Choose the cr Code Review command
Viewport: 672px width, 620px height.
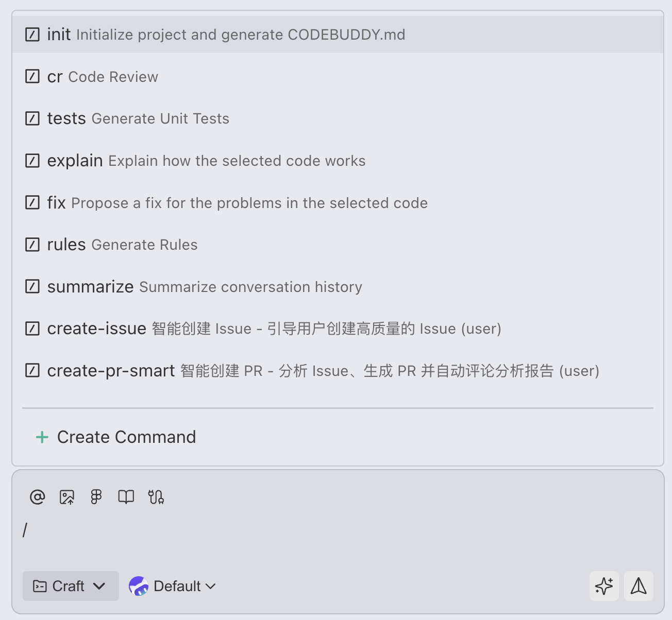102,76
